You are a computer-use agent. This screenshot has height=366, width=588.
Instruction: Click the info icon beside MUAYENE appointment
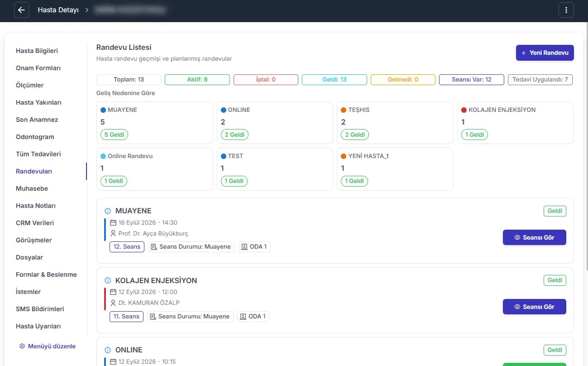coord(108,211)
